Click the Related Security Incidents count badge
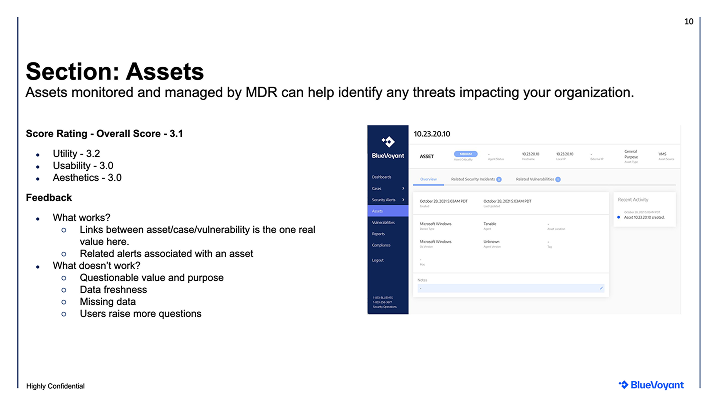The height and width of the screenshot is (405, 720). point(499,180)
